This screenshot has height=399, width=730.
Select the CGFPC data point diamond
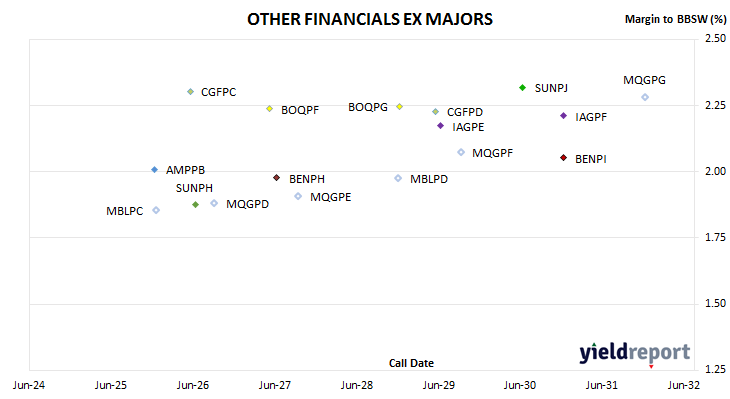[190, 92]
